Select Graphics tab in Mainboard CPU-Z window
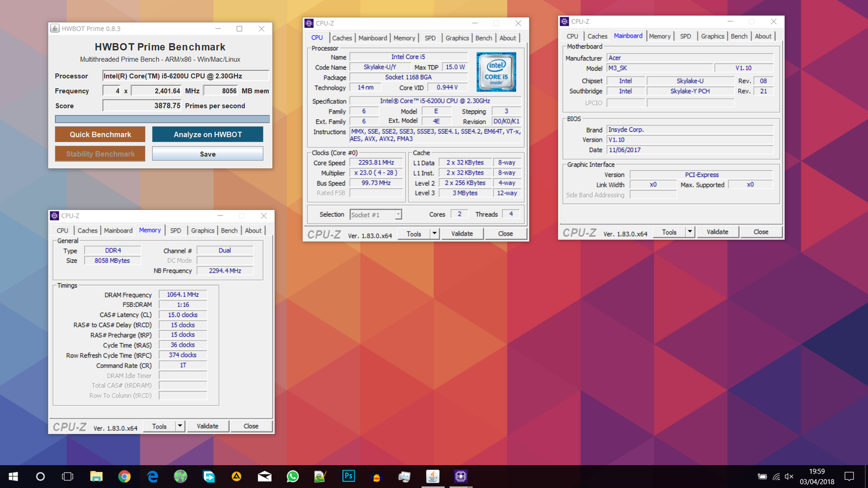This screenshot has height=488, width=868. point(712,36)
